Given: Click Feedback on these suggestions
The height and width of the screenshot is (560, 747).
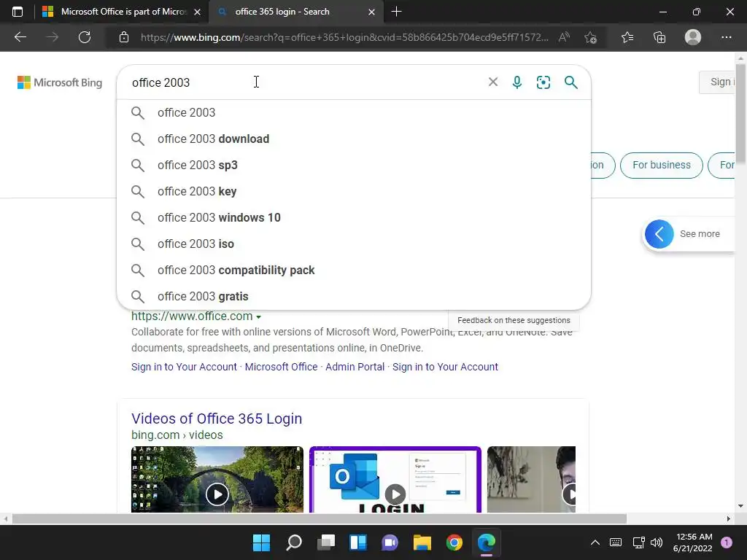Looking at the screenshot, I should 514,321.
